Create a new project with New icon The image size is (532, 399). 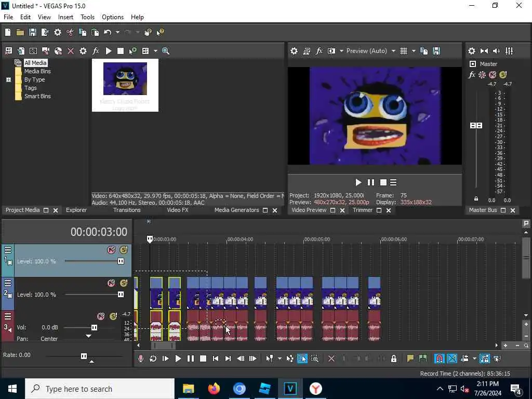(x=7, y=32)
